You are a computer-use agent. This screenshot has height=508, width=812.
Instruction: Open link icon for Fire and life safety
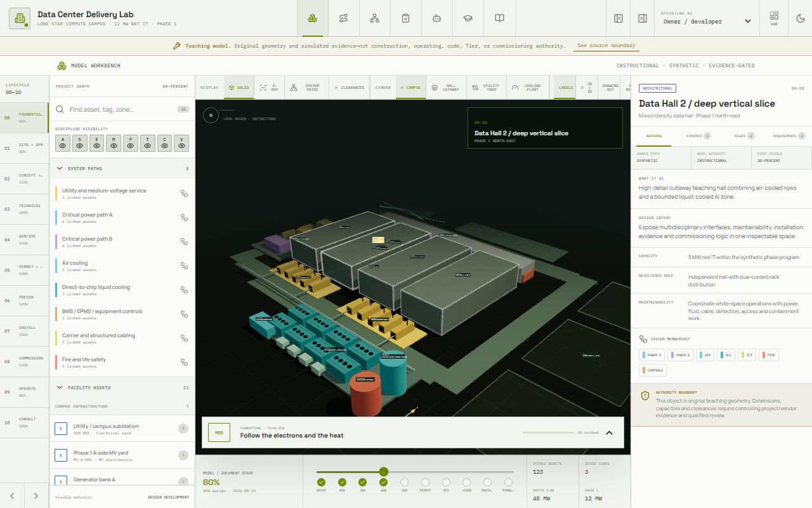tap(184, 363)
